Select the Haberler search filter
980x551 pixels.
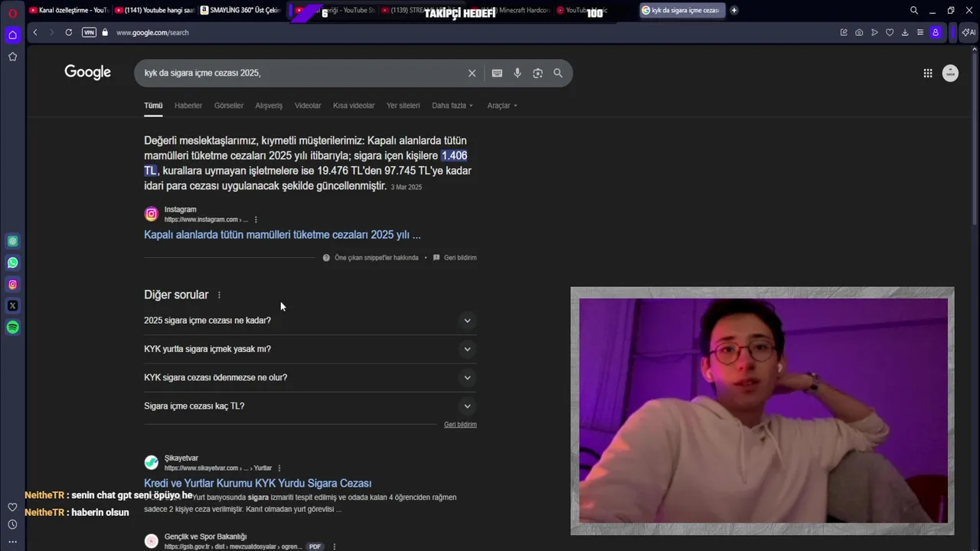(188, 106)
